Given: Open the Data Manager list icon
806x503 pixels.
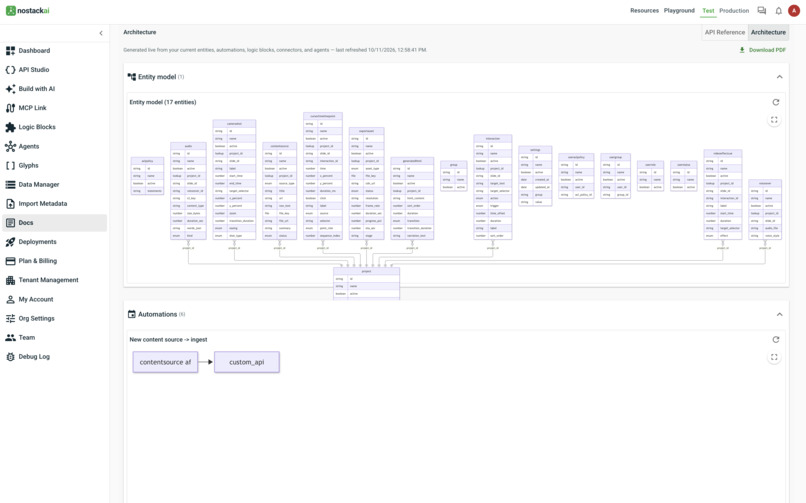Looking at the screenshot, I should (10, 184).
